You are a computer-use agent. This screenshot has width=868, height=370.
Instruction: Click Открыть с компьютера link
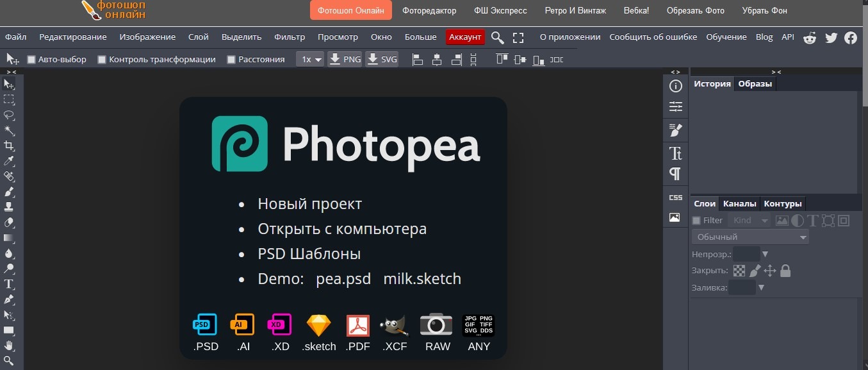342,229
